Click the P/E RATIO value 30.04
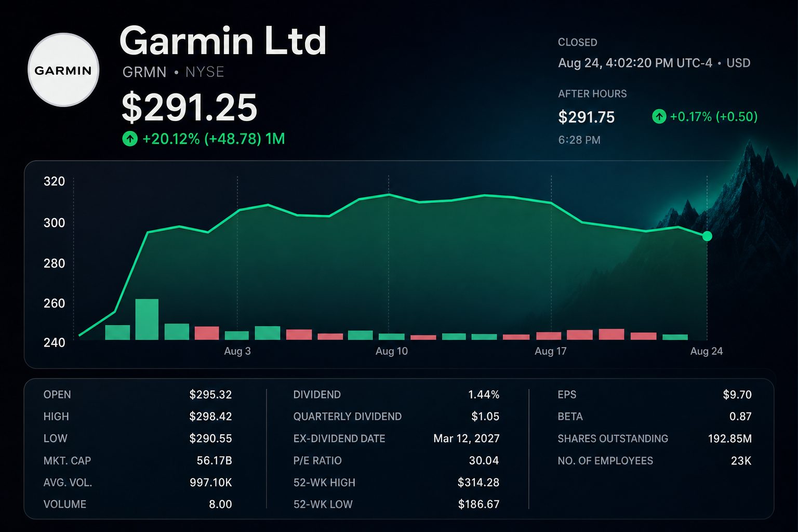This screenshot has width=798, height=532. (x=484, y=460)
